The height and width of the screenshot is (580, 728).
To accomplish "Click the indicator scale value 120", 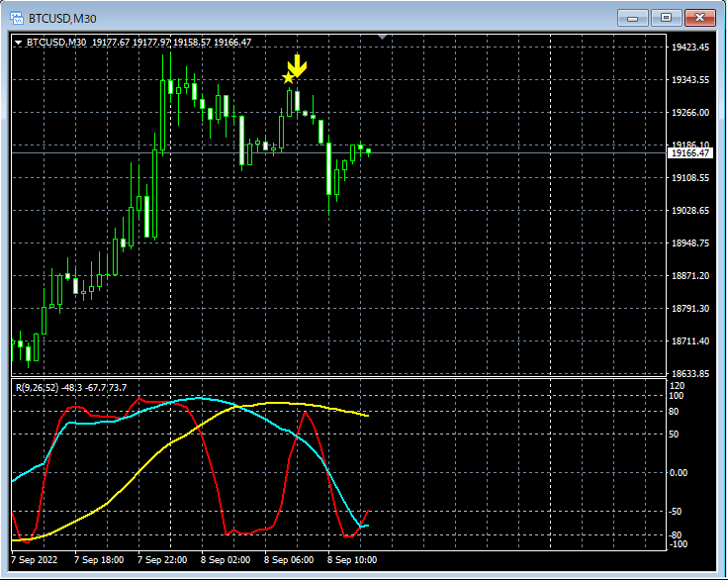I will click(x=677, y=386).
